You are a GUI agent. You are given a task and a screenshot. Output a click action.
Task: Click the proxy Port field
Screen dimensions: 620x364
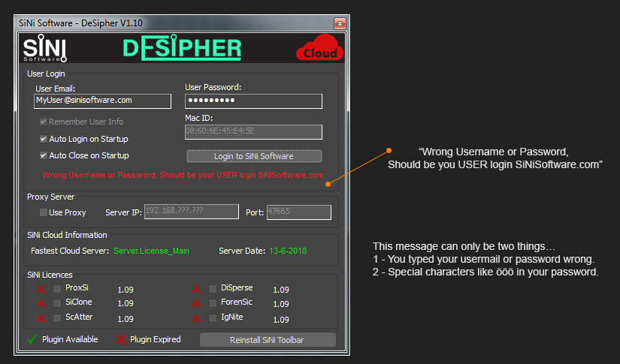tap(299, 212)
